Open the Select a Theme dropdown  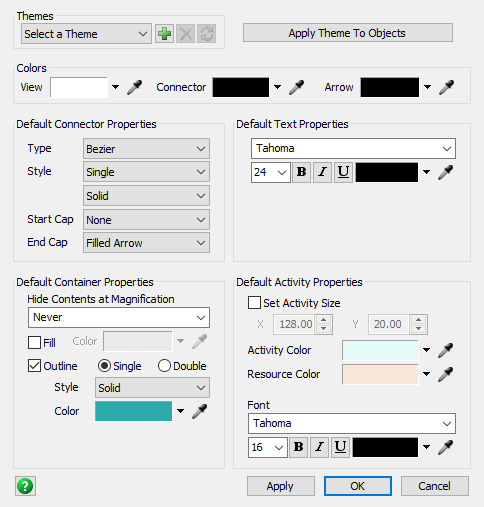coord(86,34)
